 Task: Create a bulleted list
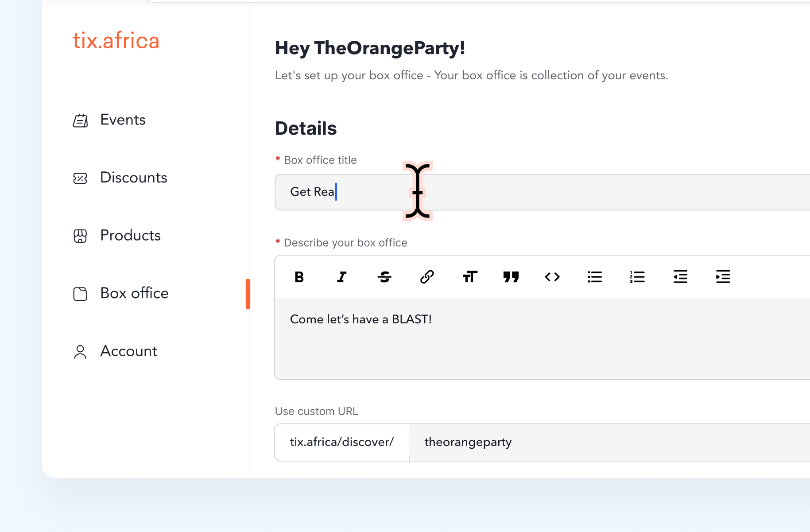(595, 277)
